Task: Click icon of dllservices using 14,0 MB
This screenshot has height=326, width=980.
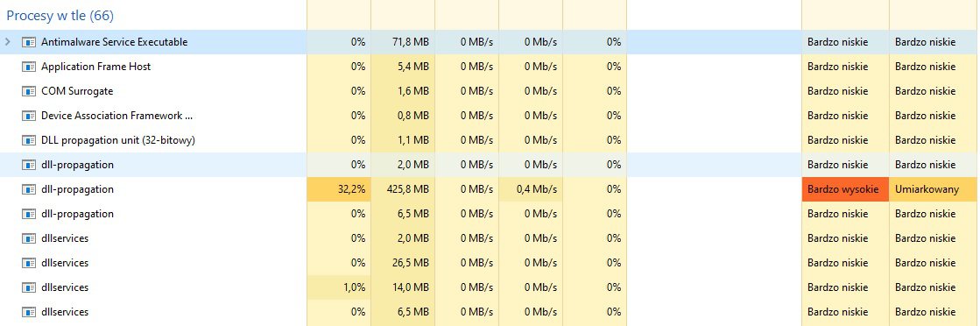Action: click(x=28, y=287)
